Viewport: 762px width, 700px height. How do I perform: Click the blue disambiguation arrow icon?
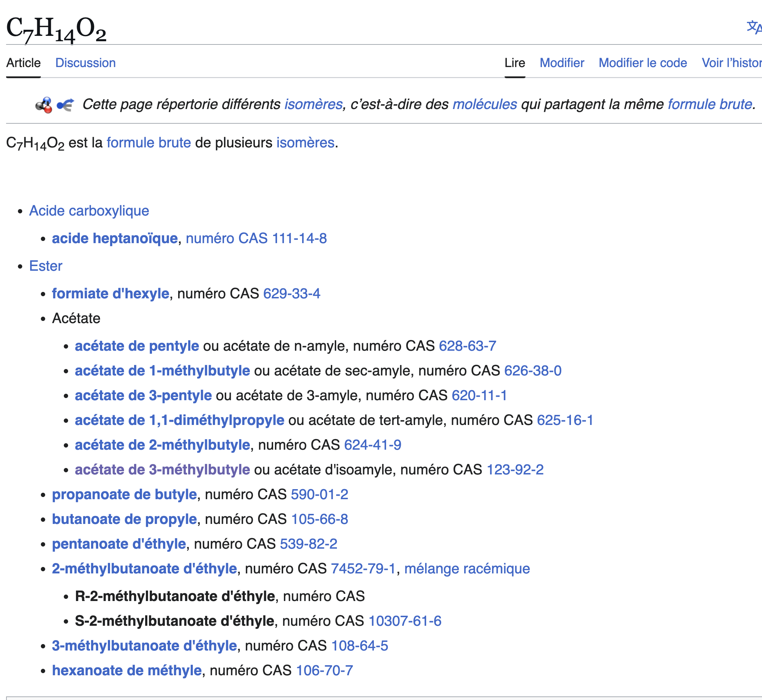pyautogui.click(x=66, y=105)
